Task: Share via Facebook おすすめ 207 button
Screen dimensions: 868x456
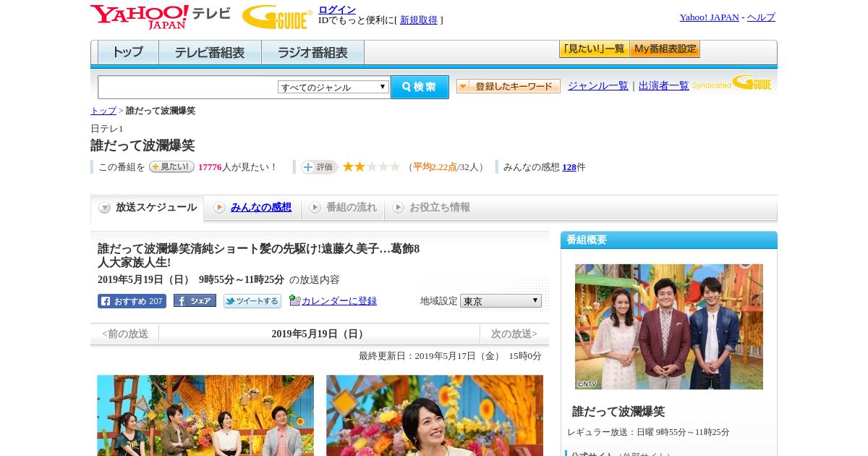Action: coord(132,301)
